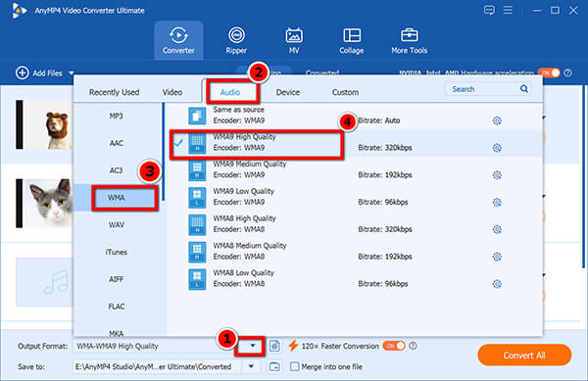Select AC3 format in list
The image size is (588, 381).
(117, 170)
